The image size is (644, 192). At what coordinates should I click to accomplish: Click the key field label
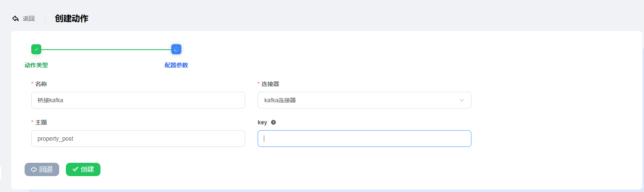[x=262, y=122]
